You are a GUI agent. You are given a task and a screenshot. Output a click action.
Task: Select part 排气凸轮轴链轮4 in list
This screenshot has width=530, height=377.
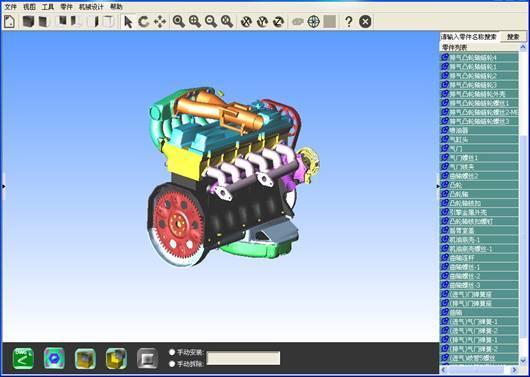pos(479,57)
